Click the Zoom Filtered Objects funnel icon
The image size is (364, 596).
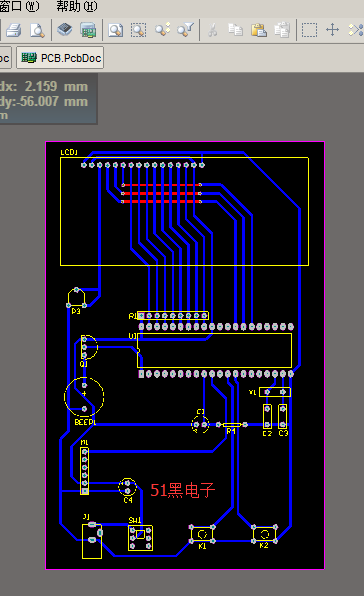tap(185, 30)
